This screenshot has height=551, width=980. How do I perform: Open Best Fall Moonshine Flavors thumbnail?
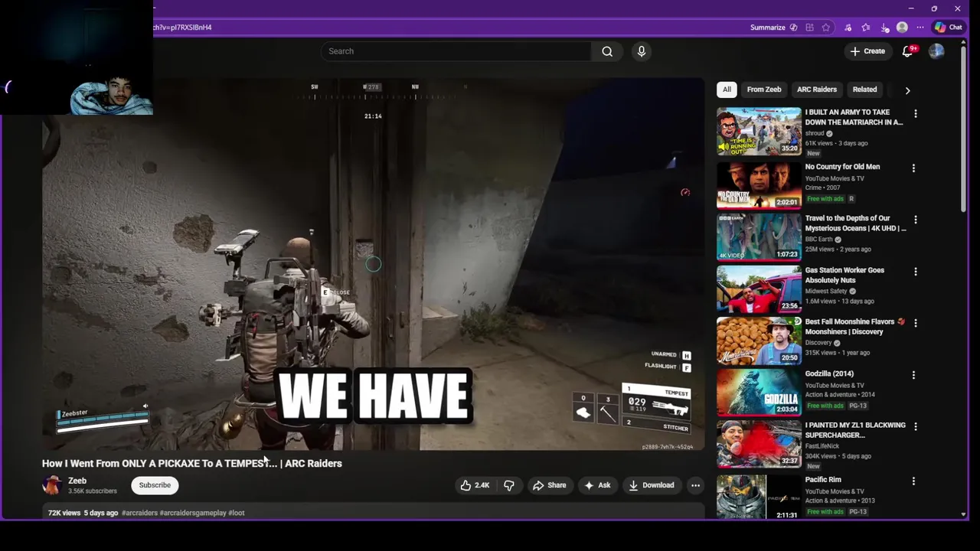point(759,340)
